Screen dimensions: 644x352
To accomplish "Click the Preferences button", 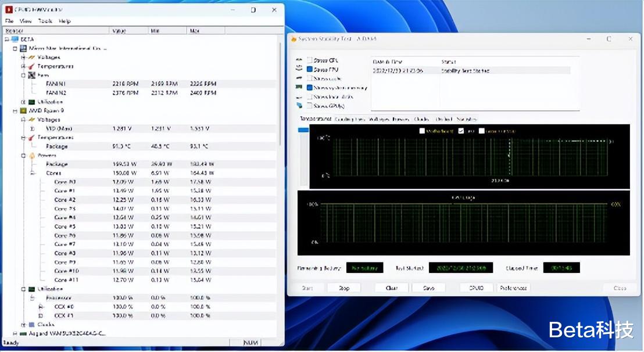I will [513, 288].
